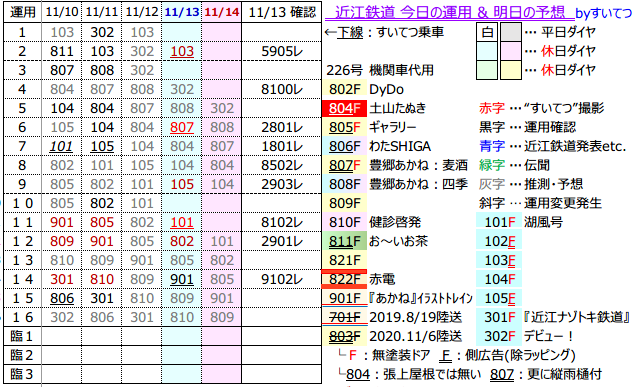
Task: Click the 102F legend cell
Action: click(499, 241)
